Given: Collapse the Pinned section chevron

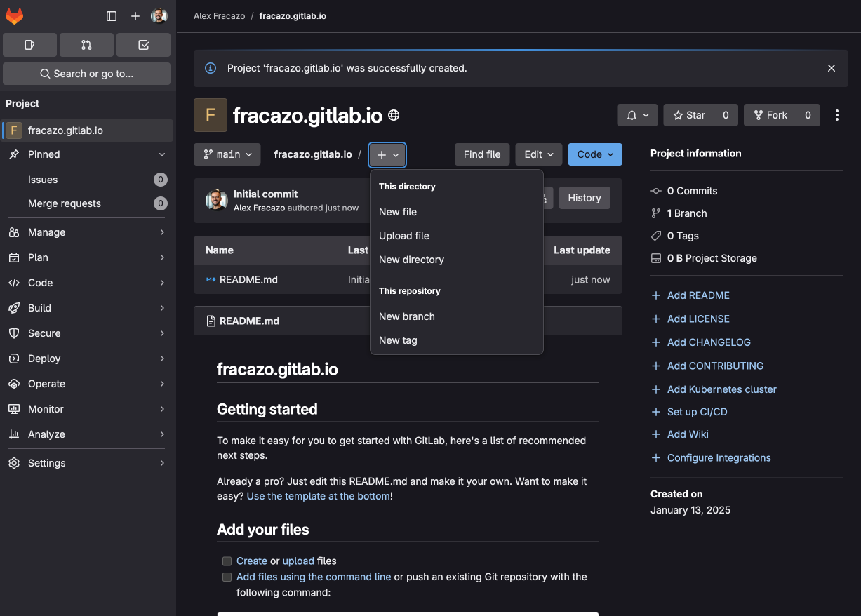Looking at the screenshot, I should coord(162,154).
